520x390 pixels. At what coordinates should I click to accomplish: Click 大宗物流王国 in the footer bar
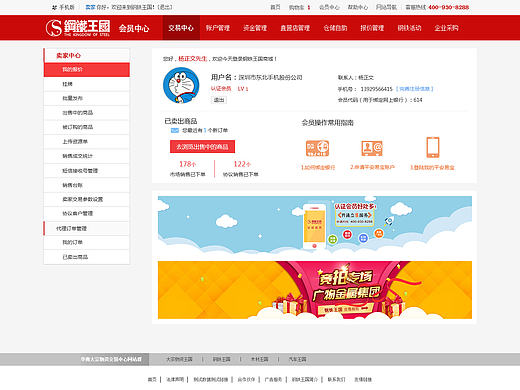[x=179, y=359]
